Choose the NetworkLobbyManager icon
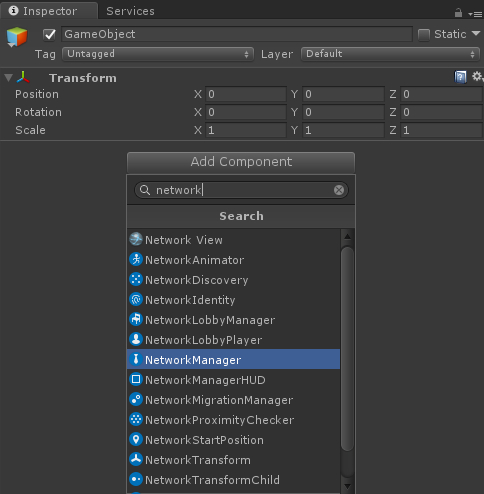 click(136, 319)
